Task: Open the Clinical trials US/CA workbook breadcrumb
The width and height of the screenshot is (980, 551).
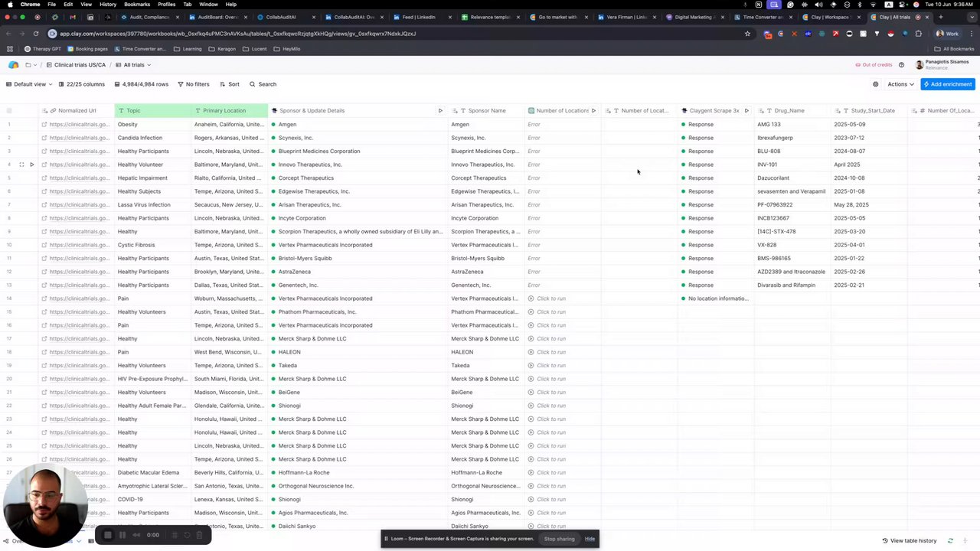Action: tap(76, 65)
